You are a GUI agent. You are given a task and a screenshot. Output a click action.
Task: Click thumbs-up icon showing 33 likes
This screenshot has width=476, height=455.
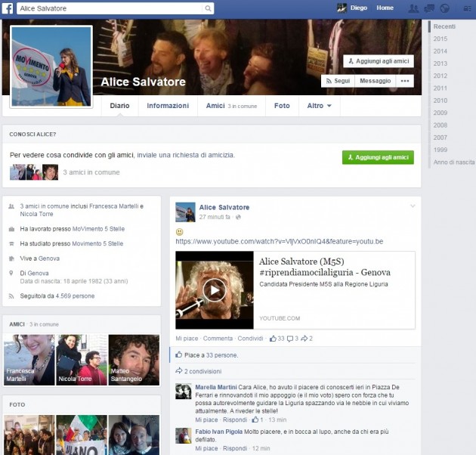coord(273,339)
